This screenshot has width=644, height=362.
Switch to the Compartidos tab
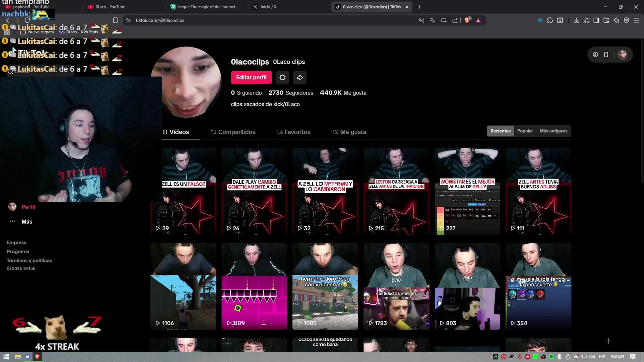(233, 132)
